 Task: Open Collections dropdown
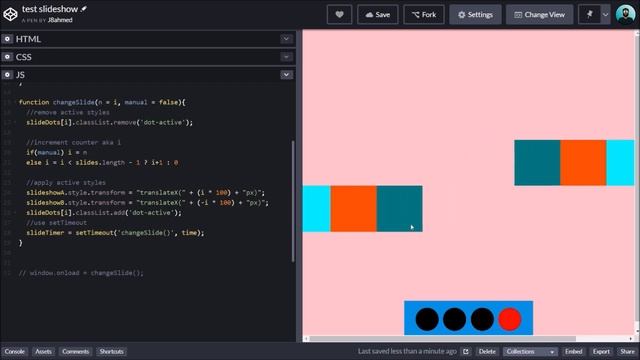[530, 351]
